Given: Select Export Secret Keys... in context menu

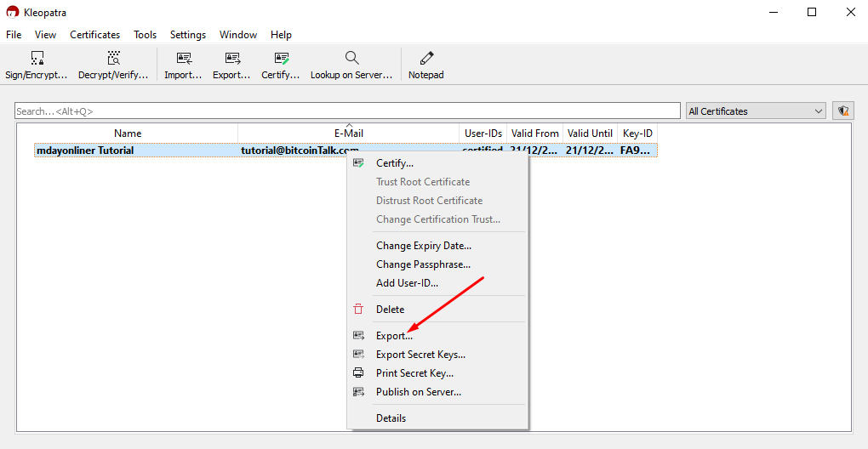Looking at the screenshot, I should (x=437, y=355).
